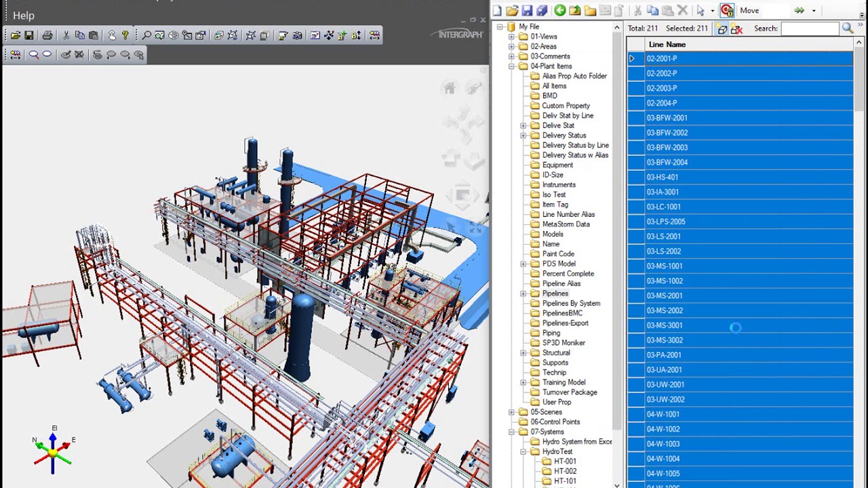Image resolution: width=868 pixels, height=488 pixels.
Task: Click the Save disk icon in right pane toolbar
Action: (x=527, y=10)
